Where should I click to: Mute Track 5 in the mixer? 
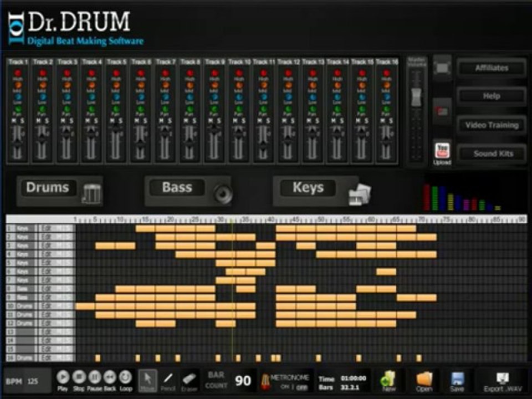(x=112, y=121)
